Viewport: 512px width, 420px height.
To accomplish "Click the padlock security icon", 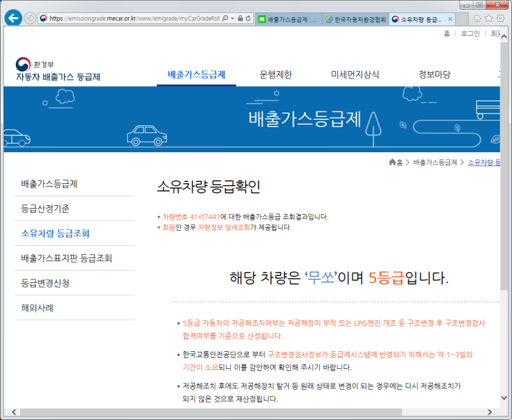I will click(240, 19).
